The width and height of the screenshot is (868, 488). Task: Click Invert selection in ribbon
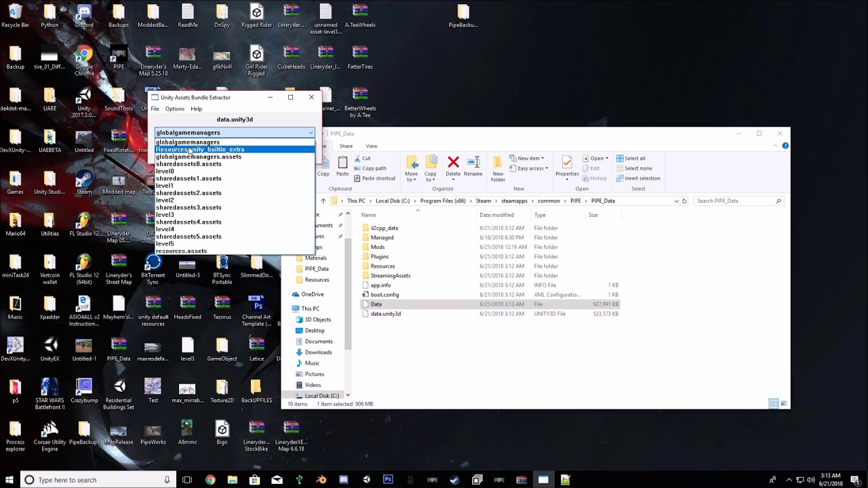tap(638, 178)
